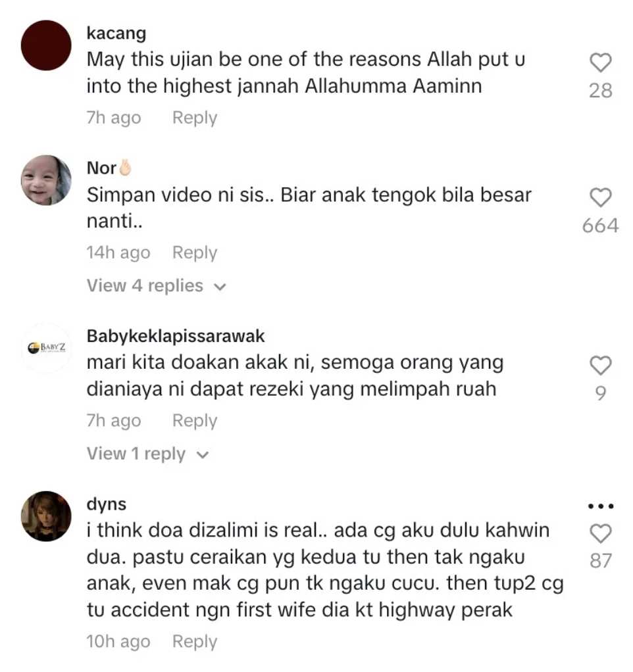This screenshot has height=672, width=633.
Task: Click chevron beside View 1 reply
Action: click(203, 455)
